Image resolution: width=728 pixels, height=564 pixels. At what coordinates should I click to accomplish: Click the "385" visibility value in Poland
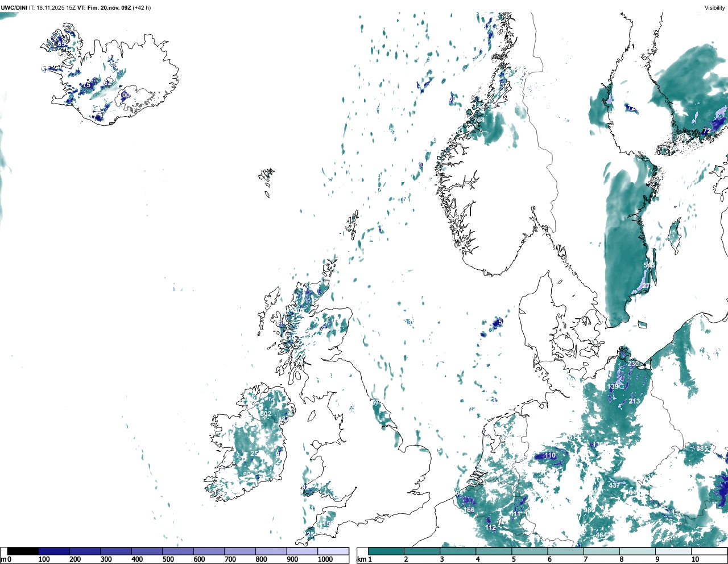[x=702, y=449]
